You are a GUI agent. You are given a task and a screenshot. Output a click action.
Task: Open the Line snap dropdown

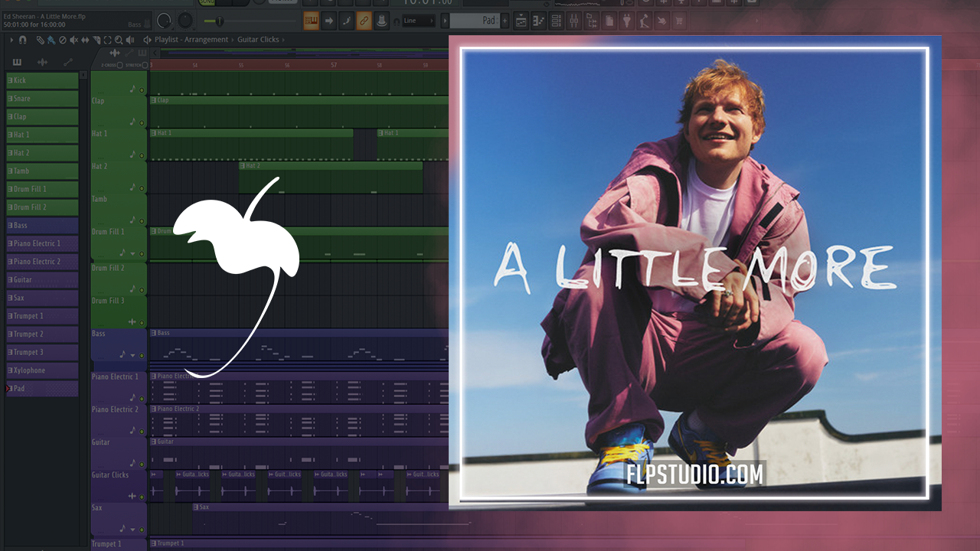coord(419,21)
